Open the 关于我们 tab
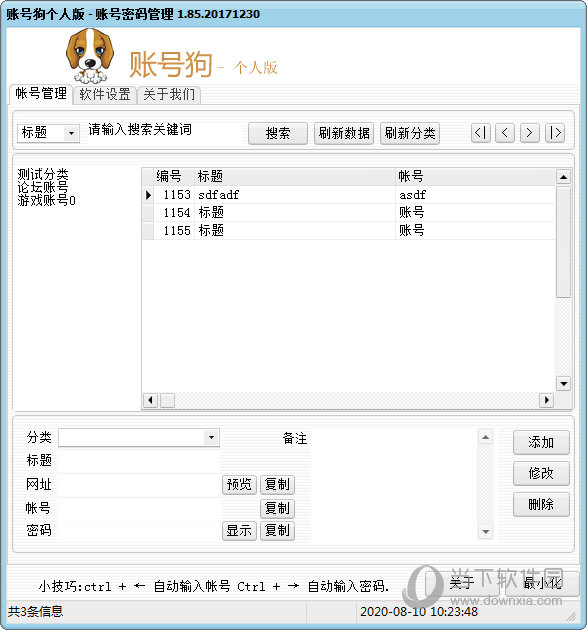This screenshot has width=587, height=630. (x=169, y=95)
